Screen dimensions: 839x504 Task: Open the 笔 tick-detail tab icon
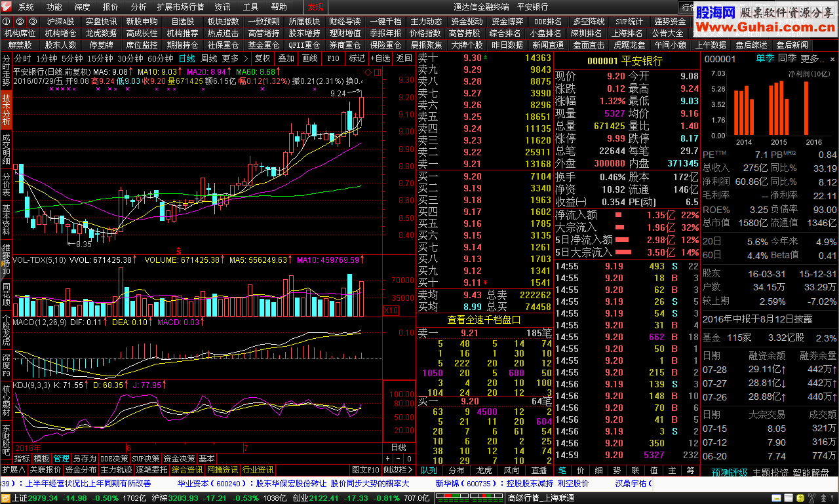click(x=562, y=470)
